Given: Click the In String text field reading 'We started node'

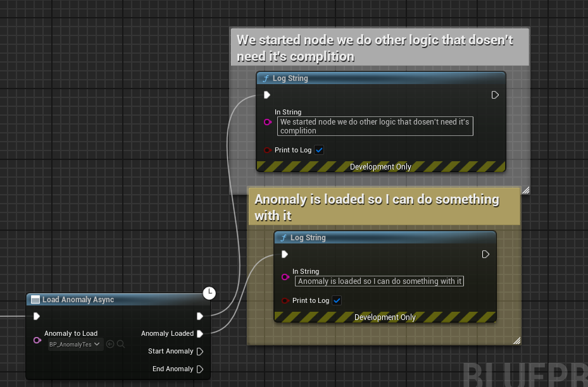Looking at the screenshot, I should coord(375,126).
